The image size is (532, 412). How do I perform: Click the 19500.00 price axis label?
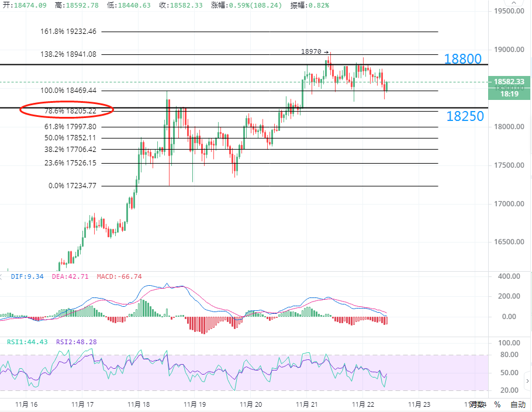coord(509,11)
